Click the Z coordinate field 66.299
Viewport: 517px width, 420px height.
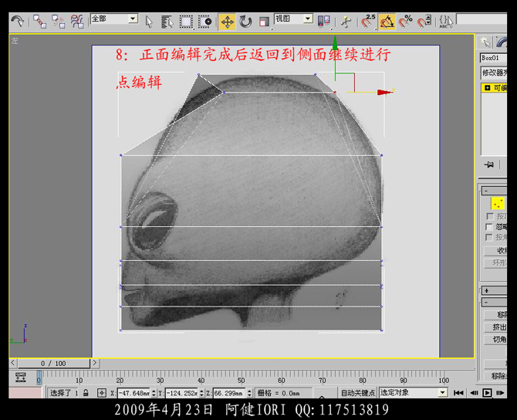pyautogui.click(x=229, y=393)
